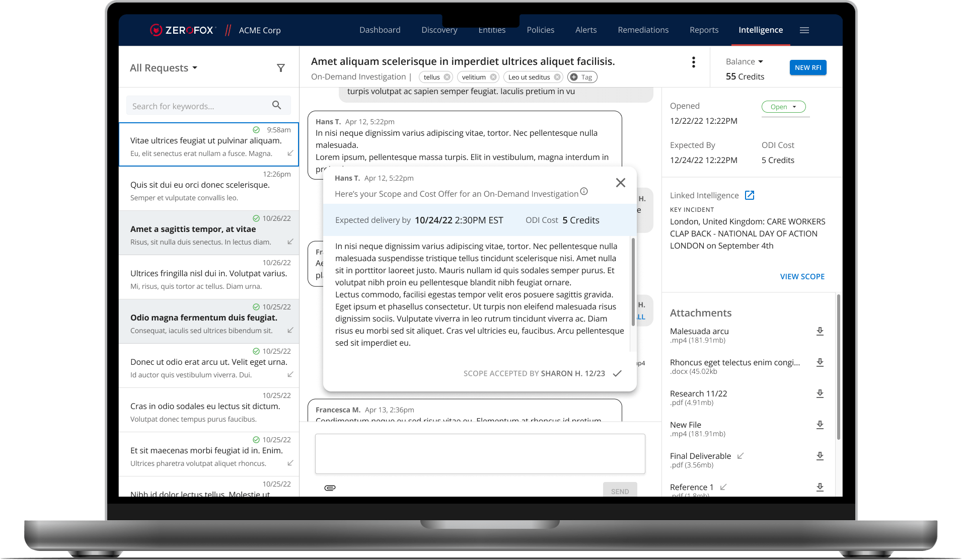Open the three-dot options menu
962x560 pixels.
(x=693, y=62)
